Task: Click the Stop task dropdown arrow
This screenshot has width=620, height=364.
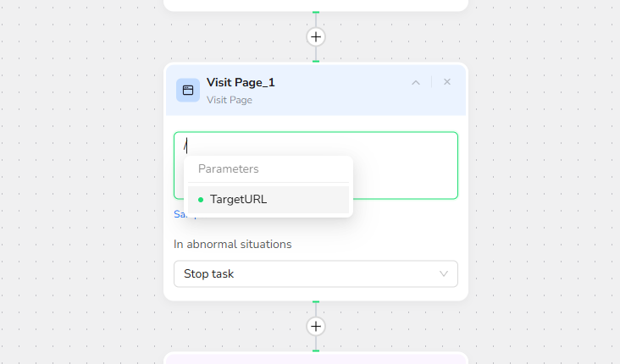Action: (x=444, y=274)
